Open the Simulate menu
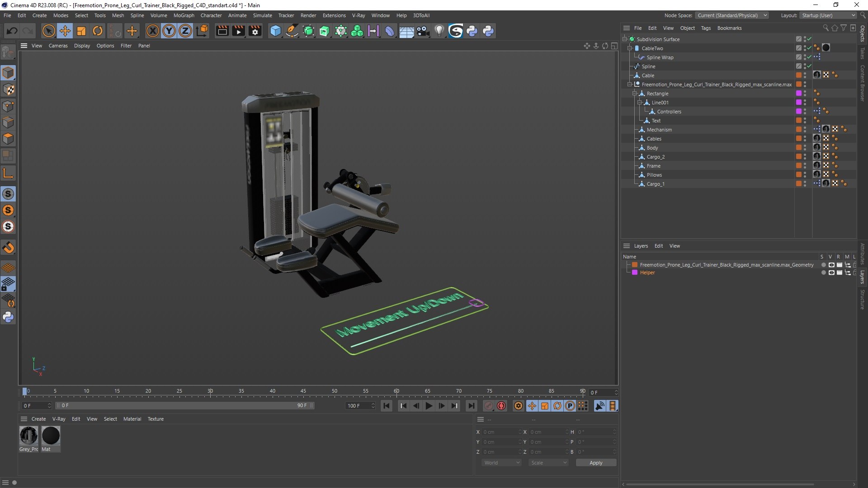 tap(262, 15)
